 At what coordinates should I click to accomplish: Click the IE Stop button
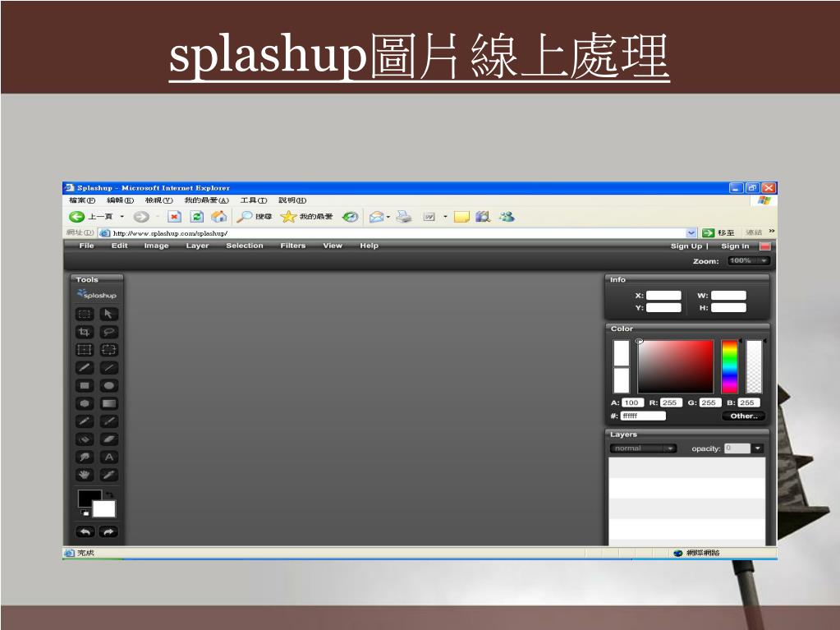[174, 216]
